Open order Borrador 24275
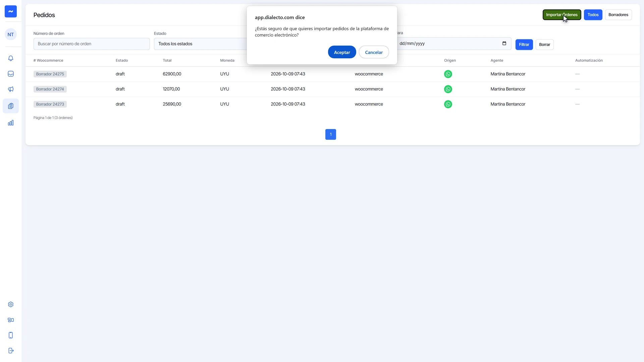This screenshot has height=362, width=644. 50,74
